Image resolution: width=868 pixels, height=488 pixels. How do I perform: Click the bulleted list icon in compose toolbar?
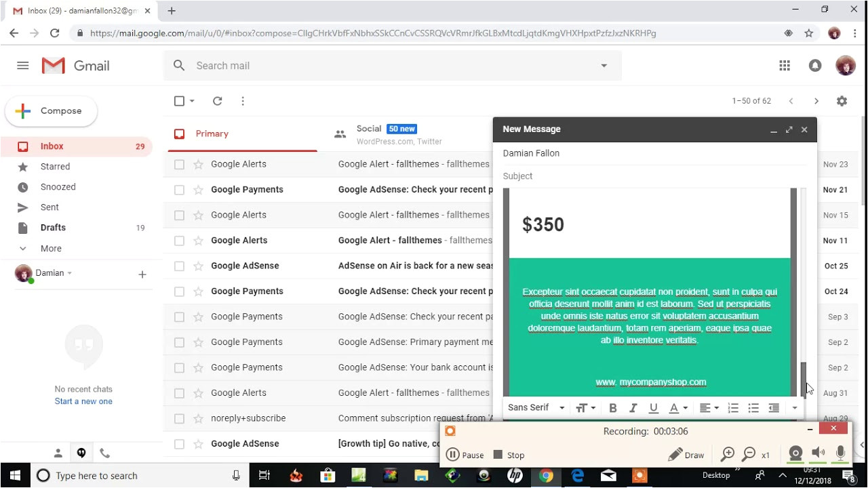(753, 407)
